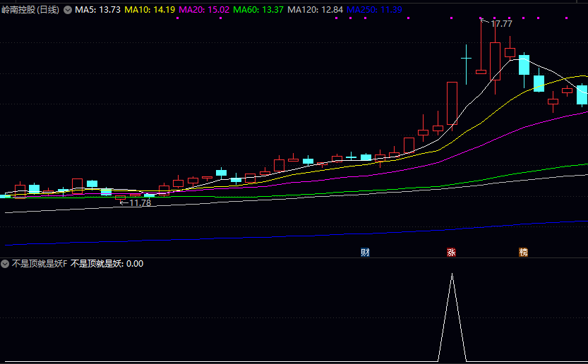
Task: Click the 17.77 high price annotation
Action: click(x=501, y=24)
